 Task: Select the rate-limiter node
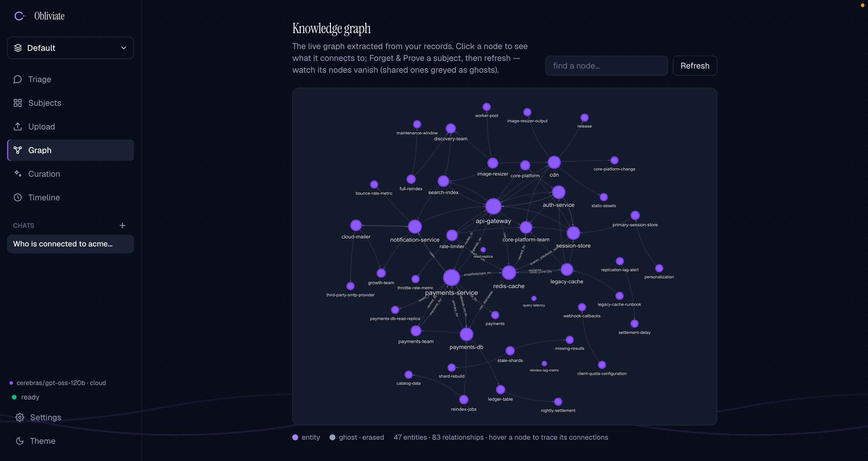452,235
